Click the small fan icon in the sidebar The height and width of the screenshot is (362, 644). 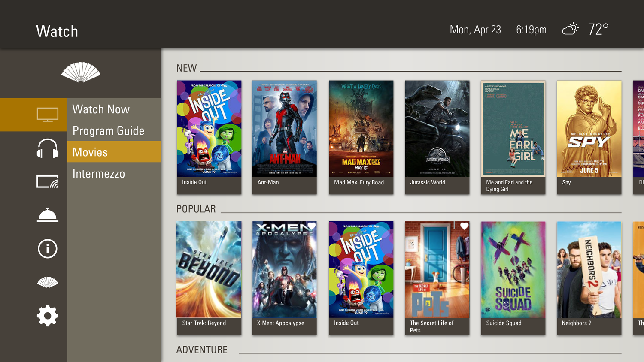pyautogui.click(x=47, y=282)
